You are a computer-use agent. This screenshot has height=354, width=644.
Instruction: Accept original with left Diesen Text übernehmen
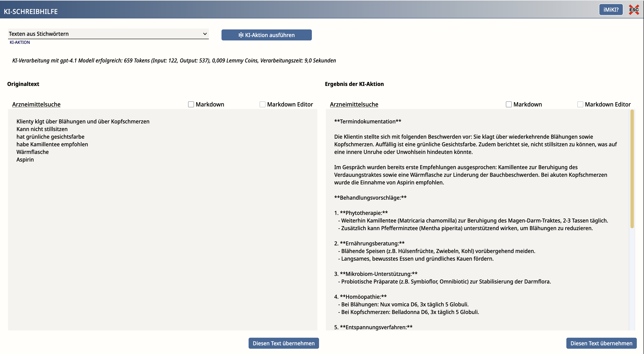283,343
